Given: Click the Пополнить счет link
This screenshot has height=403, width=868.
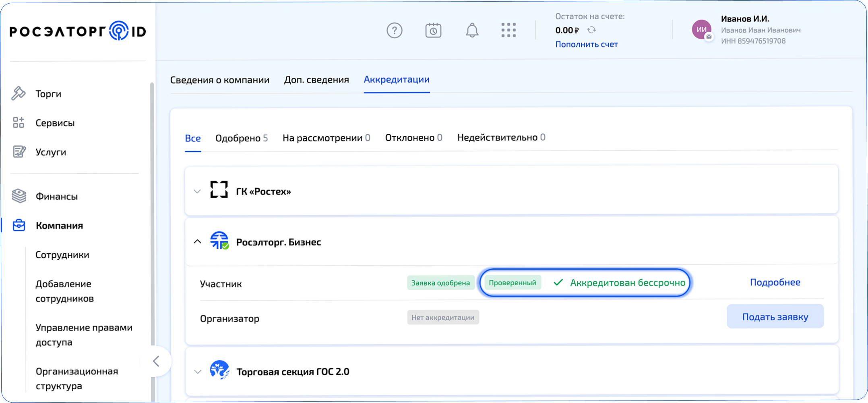Looking at the screenshot, I should pyautogui.click(x=587, y=44).
